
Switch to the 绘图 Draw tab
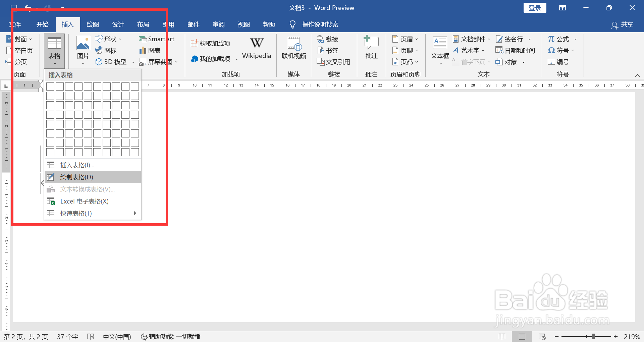(x=93, y=24)
